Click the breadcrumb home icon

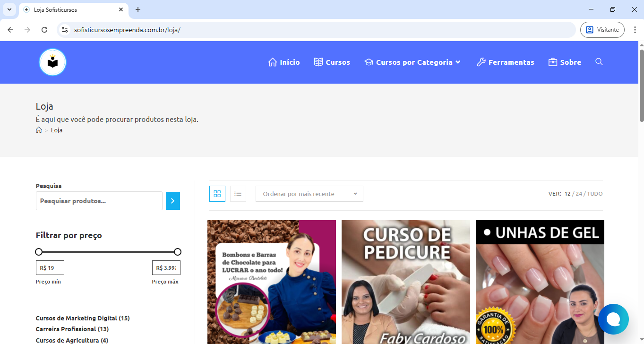click(x=39, y=130)
